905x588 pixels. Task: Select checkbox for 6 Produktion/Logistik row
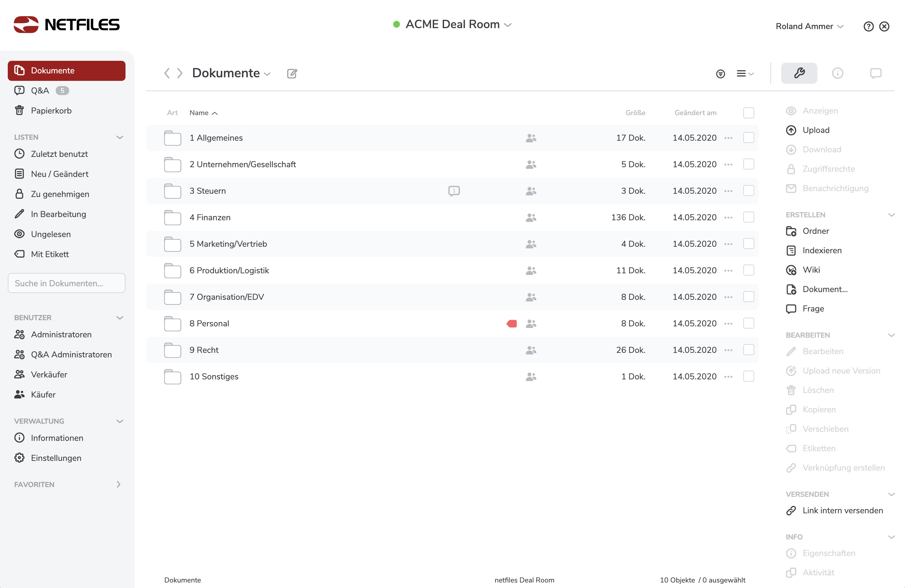point(748,270)
